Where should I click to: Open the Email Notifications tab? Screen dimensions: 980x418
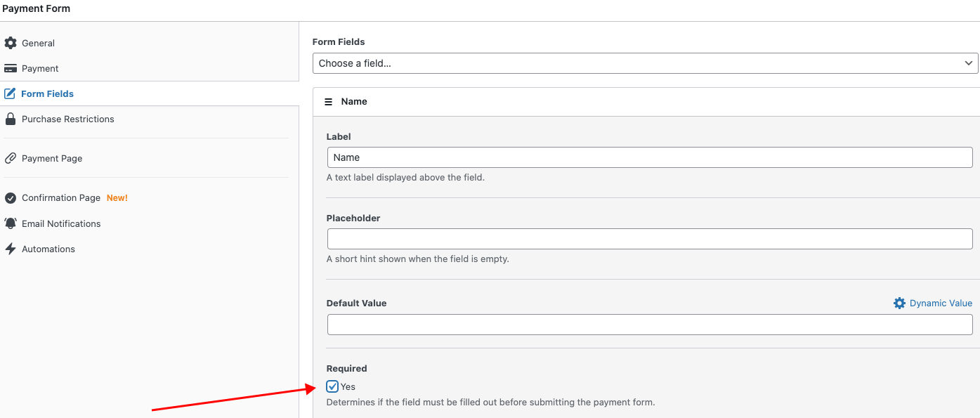click(x=61, y=223)
